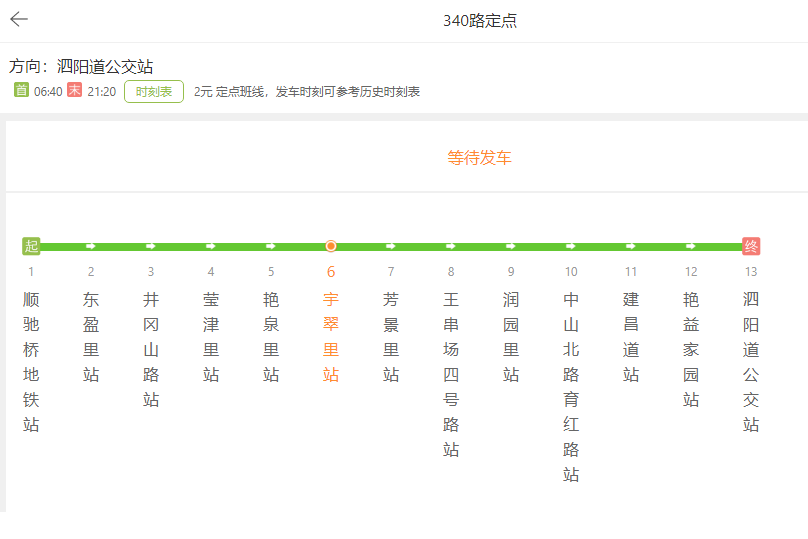The image size is (808, 539).
Task: Open the 时刻表 timetable button
Action: click(x=154, y=92)
